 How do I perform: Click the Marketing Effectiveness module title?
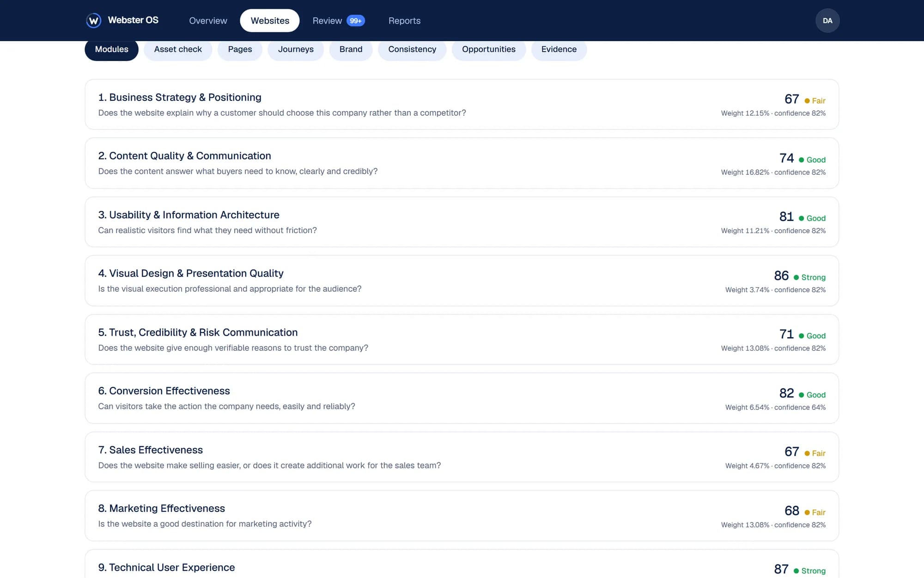[161, 508]
